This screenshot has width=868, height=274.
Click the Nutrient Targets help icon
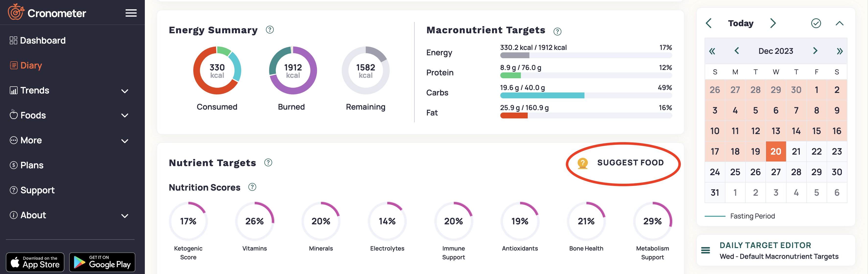tap(268, 163)
